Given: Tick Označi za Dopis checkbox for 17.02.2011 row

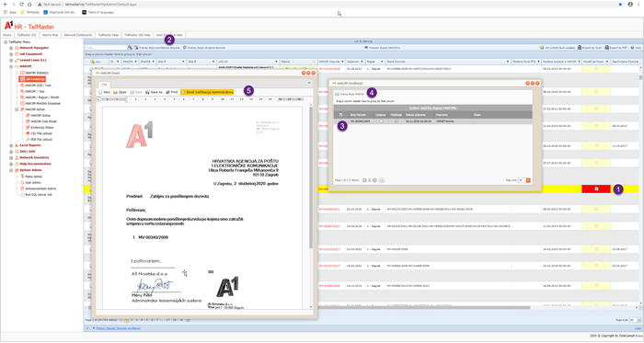Looking at the screenshot, I should click(596, 109).
